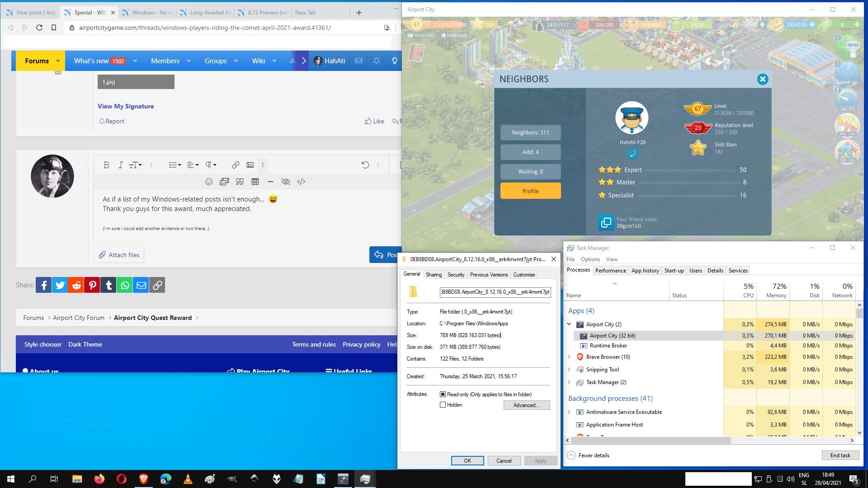Share the thread on Tumblr
Viewport: 868px width, 488px height.
click(108, 285)
